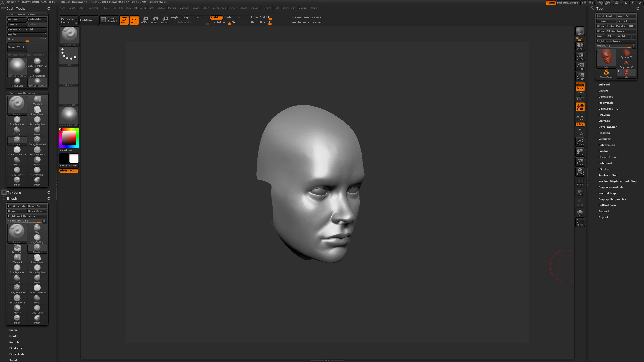Open the Transform menu
Image resolution: width=644 pixels, height=362 pixels.
pyautogui.click(x=289, y=8)
